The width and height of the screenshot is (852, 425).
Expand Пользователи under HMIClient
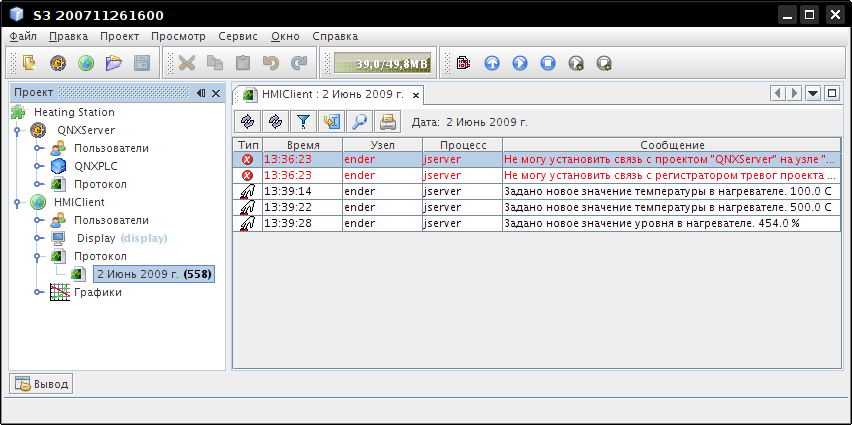37,220
